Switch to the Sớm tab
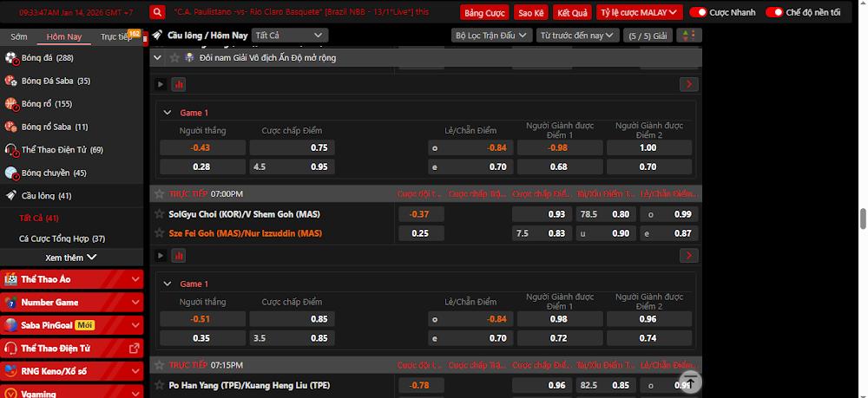The width and height of the screenshot is (868, 398). [19, 36]
